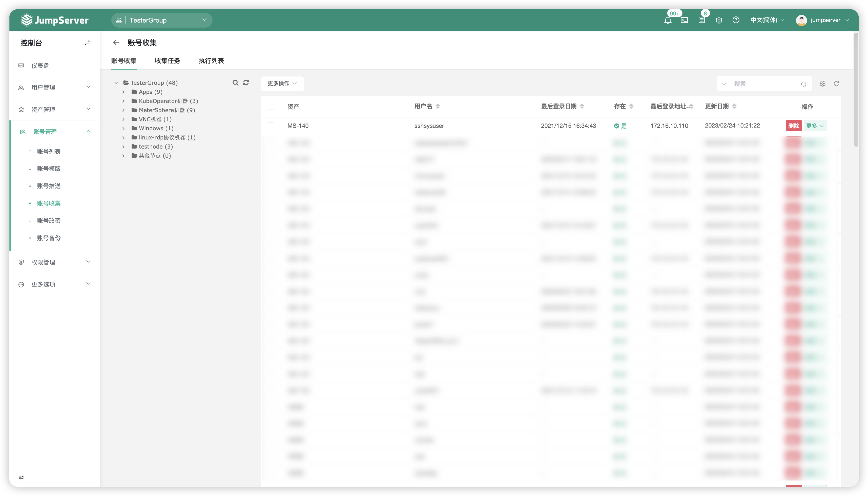
Task: Open system settings gear in header
Action: pyautogui.click(x=719, y=20)
